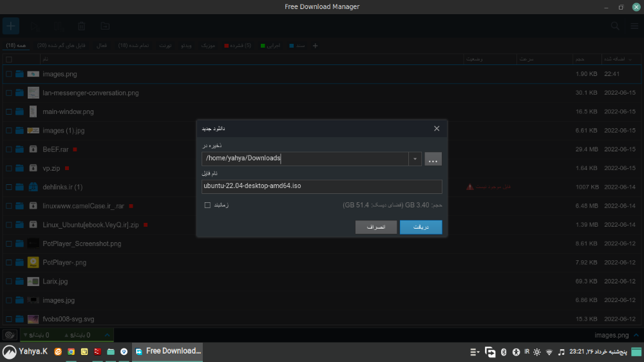Enable the scheduler checkbox in dialog

[207, 205]
